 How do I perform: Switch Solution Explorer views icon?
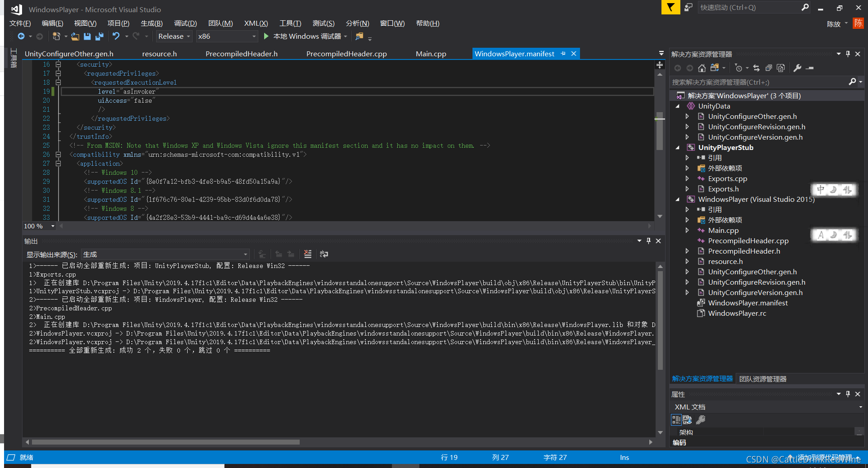(x=714, y=68)
